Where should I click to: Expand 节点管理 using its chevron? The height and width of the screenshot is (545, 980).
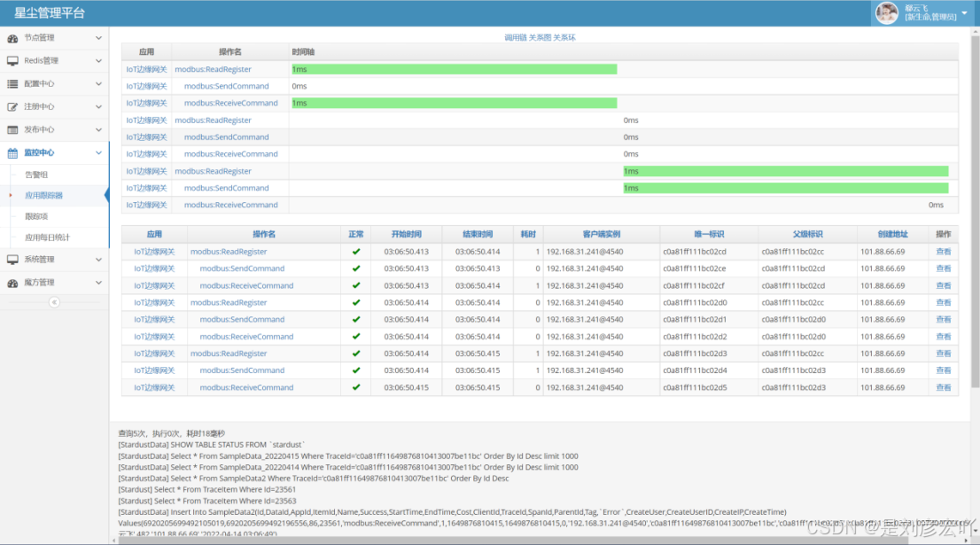point(98,38)
